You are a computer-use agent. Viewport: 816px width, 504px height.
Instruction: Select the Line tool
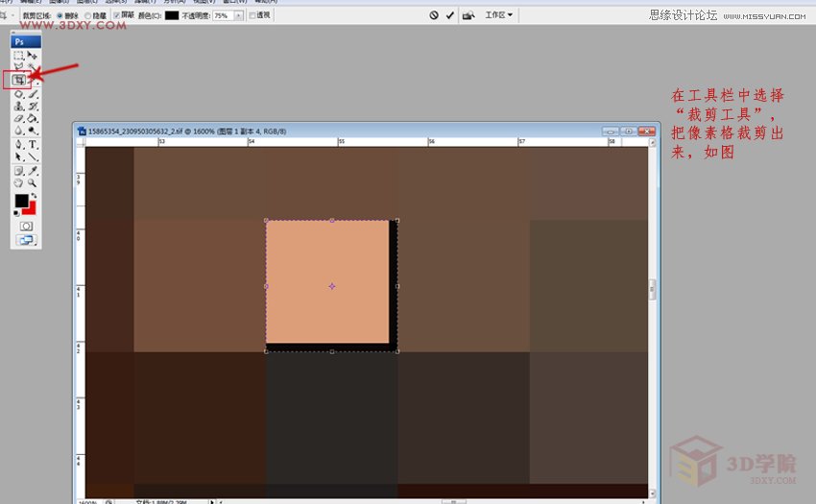coord(33,156)
